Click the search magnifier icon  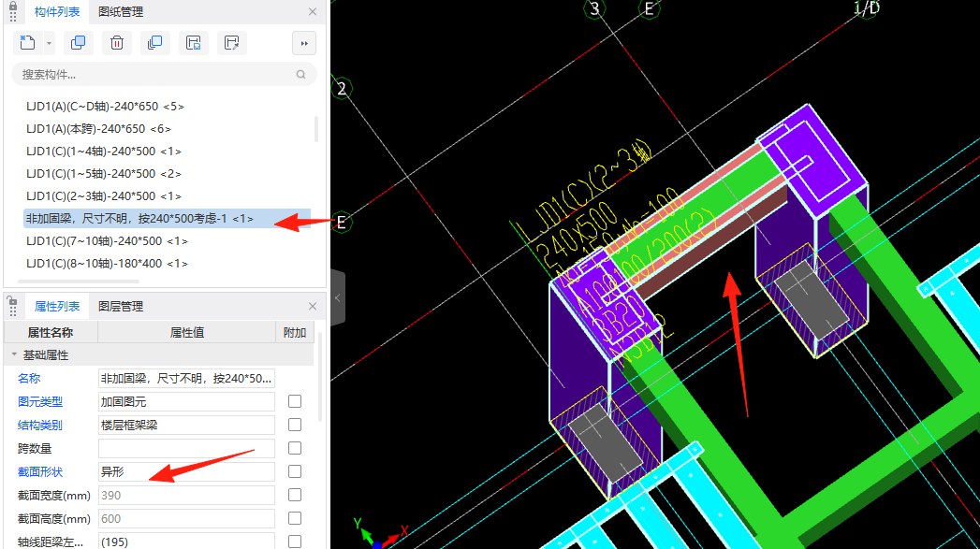coord(300,74)
